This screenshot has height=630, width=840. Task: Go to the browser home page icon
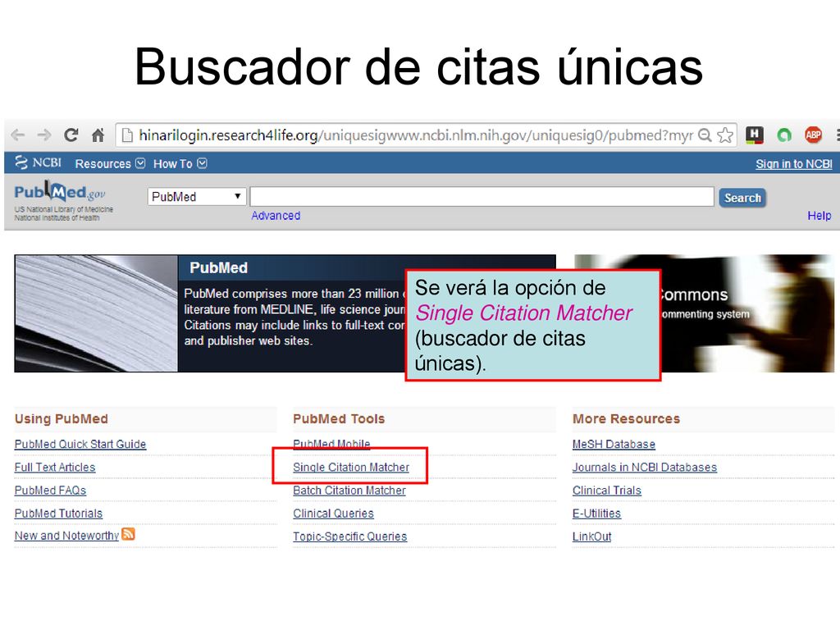coord(98,135)
